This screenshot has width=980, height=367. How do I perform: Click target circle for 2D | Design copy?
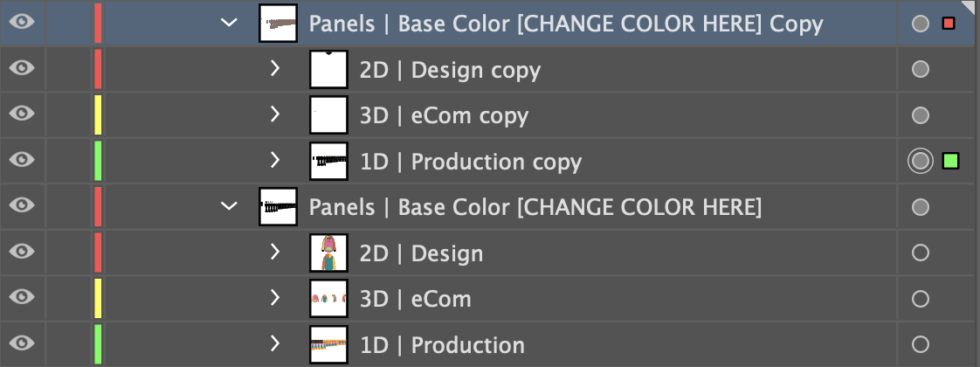[x=920, y=69]
